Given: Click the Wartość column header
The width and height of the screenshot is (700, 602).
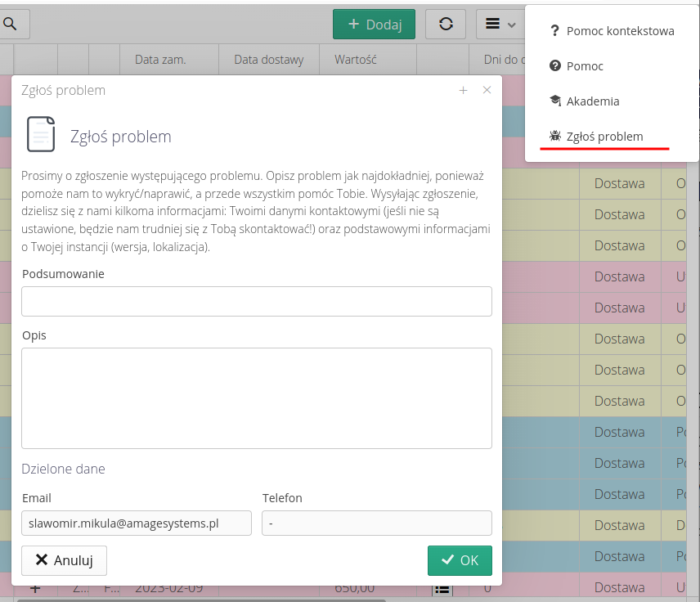Looking at the screenshot, I should point(355,60).
